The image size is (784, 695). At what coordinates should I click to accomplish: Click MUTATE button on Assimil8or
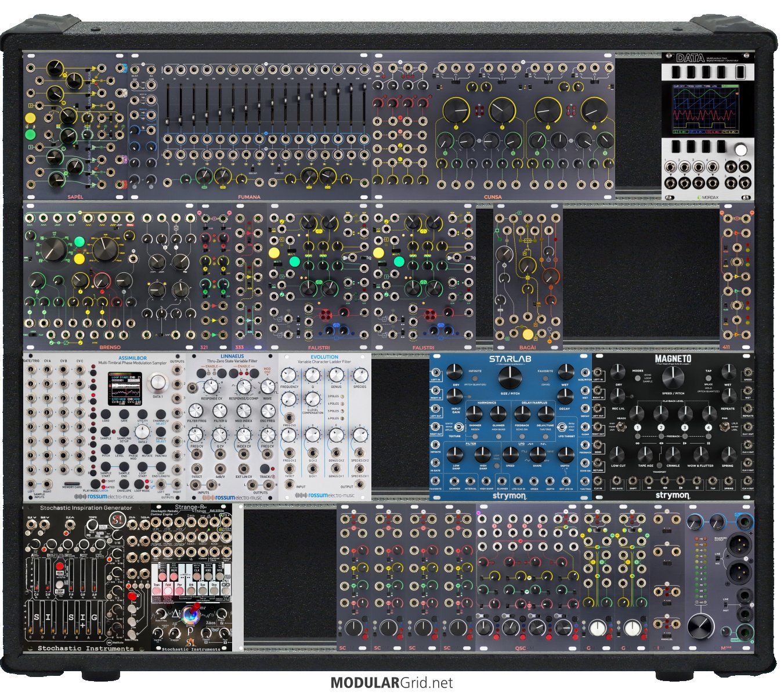pyautogui.click(x=147, y=449)
